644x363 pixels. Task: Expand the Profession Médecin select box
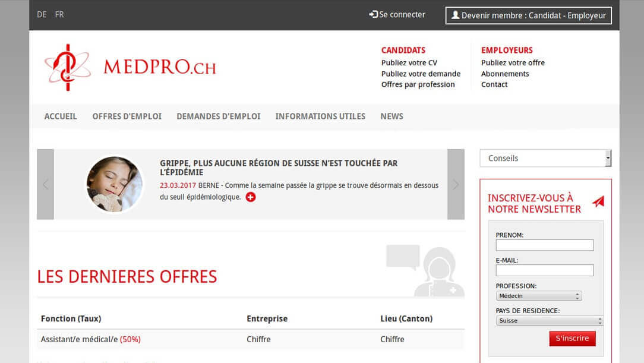(538, 296)
